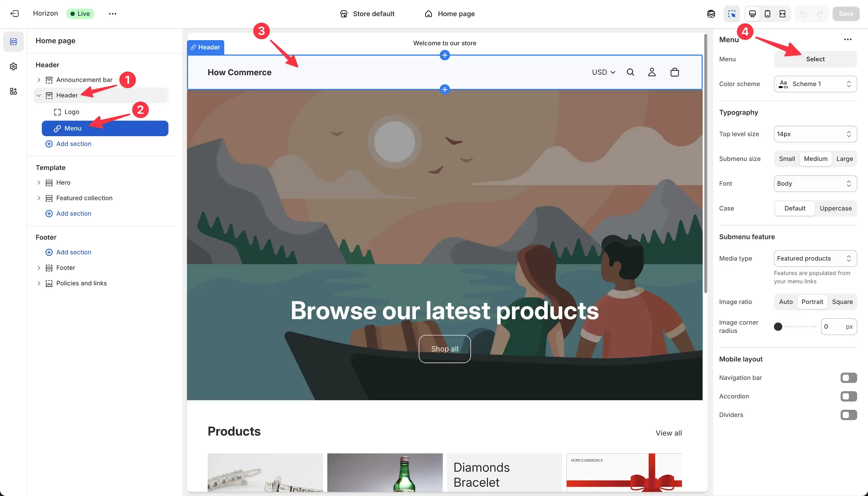Click the preview vertical scrollbar
868x496 pixels.
(705, 164)
